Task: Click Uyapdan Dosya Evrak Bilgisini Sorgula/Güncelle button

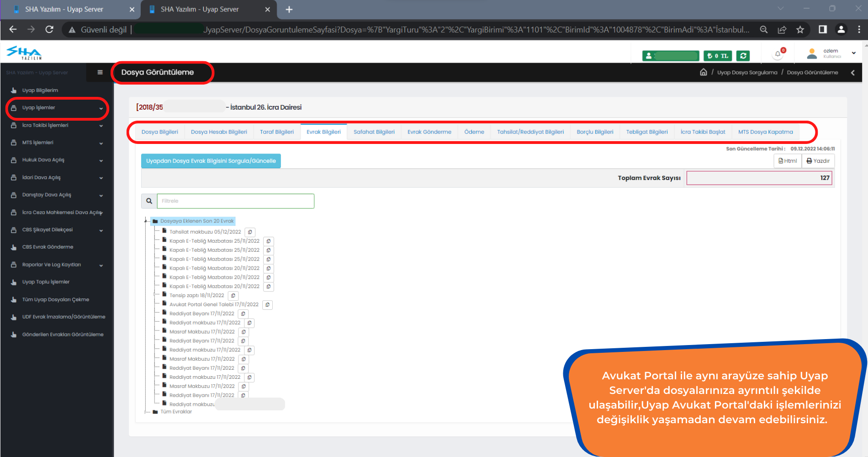Action: 211,161
